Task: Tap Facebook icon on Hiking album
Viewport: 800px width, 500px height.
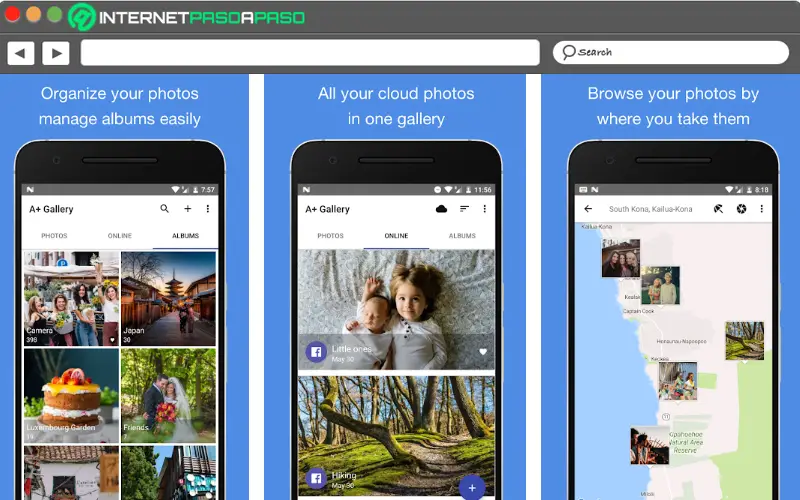Action: [316, 478]
